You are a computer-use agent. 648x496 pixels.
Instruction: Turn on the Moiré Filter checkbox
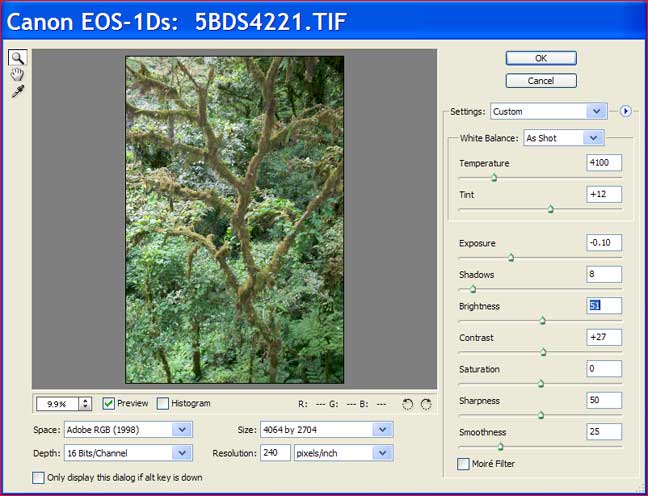tap(463, 464)
